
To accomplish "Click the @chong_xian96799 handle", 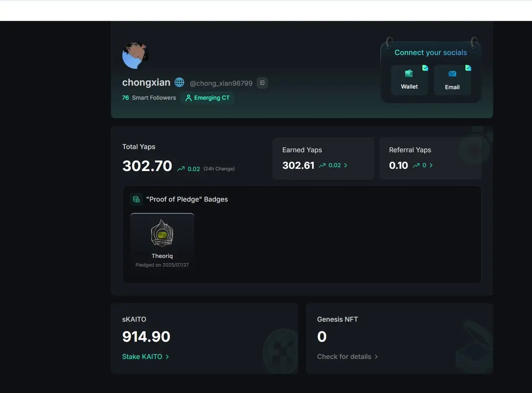I will click(221, 83).
